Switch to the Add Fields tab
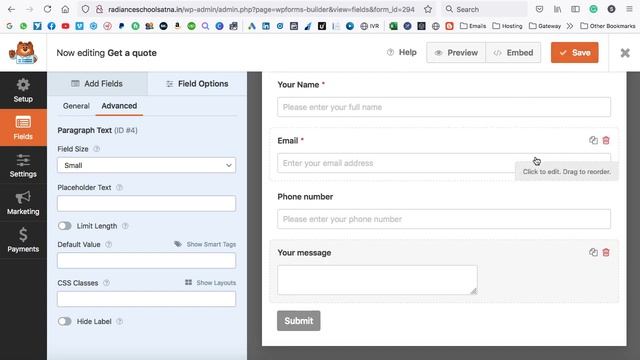 click(97, 84)
